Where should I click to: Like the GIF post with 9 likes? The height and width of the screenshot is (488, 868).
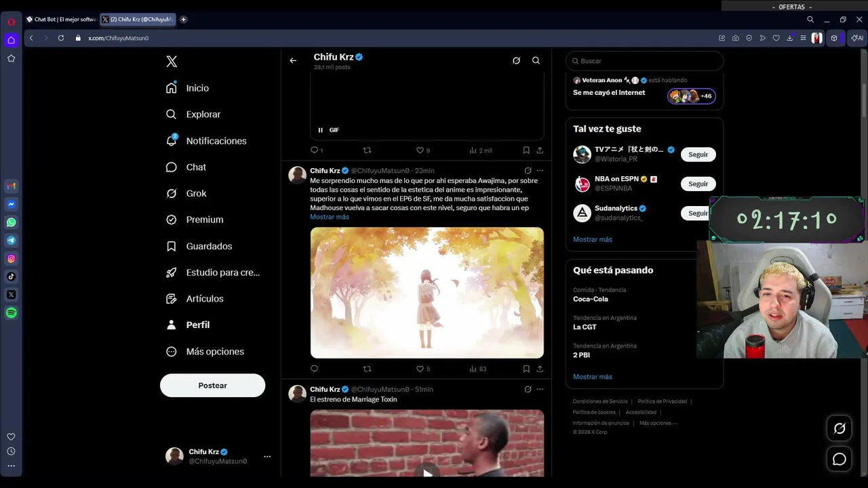tap(423, 150)
